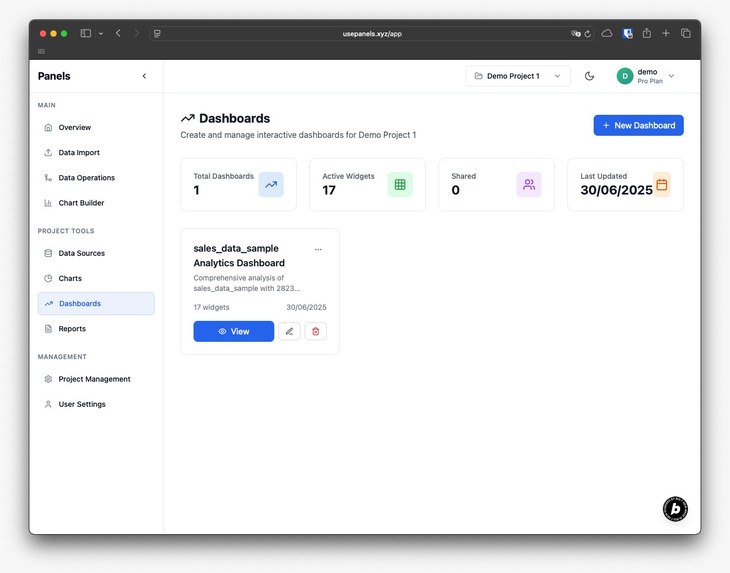This screenshot has height=573, width=730.
Task: Click the Active Widgets grid icon
Action: click(400, 184)
